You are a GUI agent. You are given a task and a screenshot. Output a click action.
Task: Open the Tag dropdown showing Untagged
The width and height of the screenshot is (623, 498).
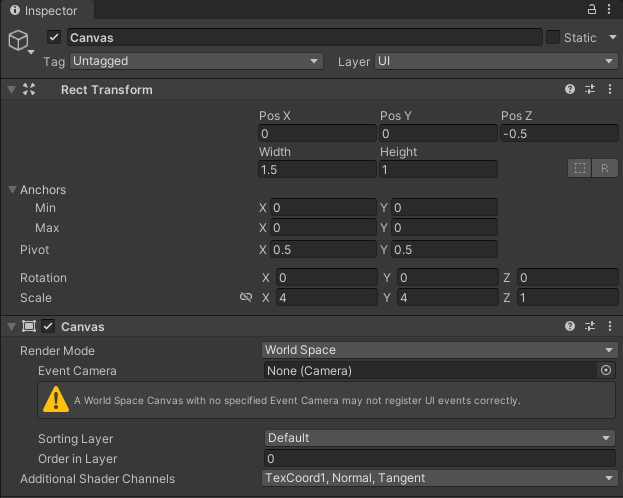(196, 61)
